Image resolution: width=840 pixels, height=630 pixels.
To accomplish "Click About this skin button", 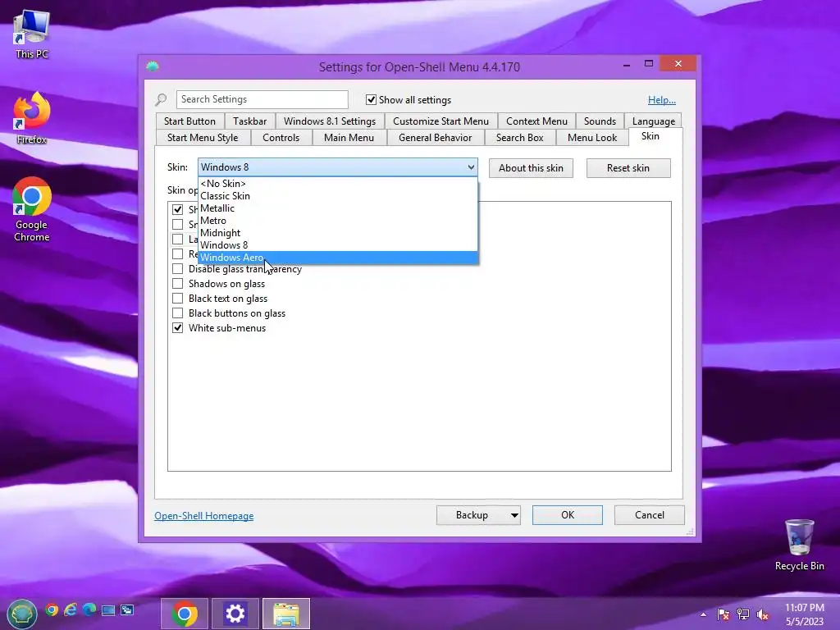I will (x=531, y=168).
